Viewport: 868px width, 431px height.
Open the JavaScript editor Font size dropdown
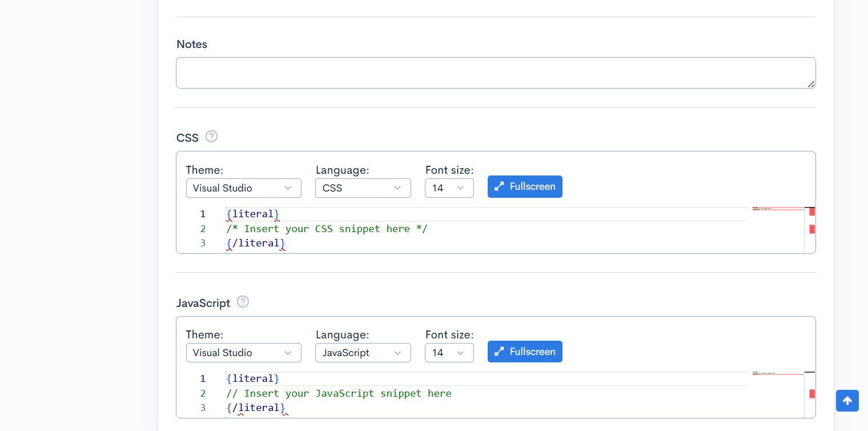coord(449,353)
